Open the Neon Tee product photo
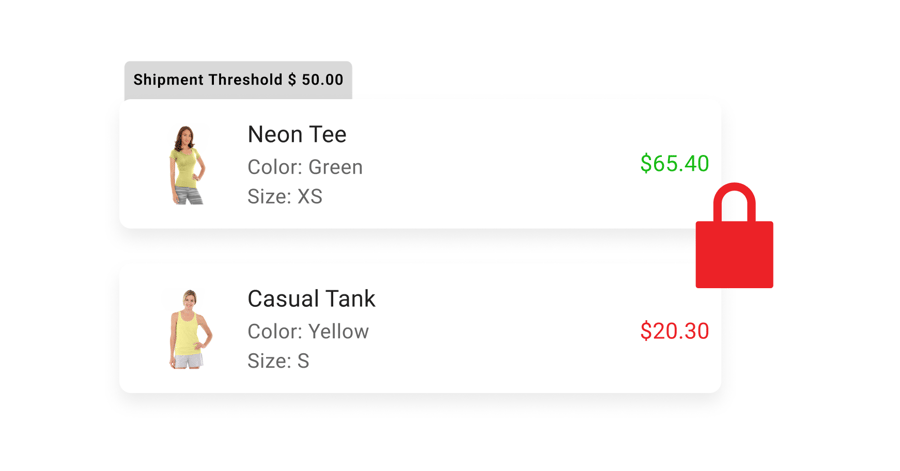Screen dimensions: 900x471 (x=186, y=165)
